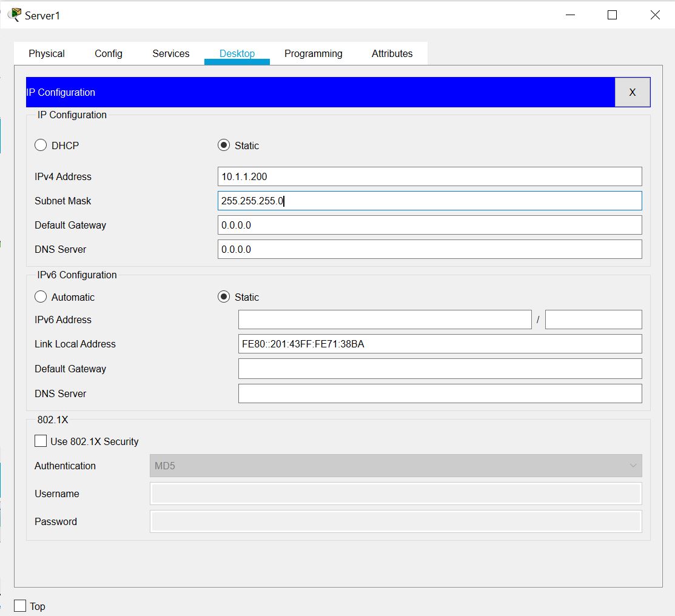Click the Link Local Address field

click(x=440, y=344)
